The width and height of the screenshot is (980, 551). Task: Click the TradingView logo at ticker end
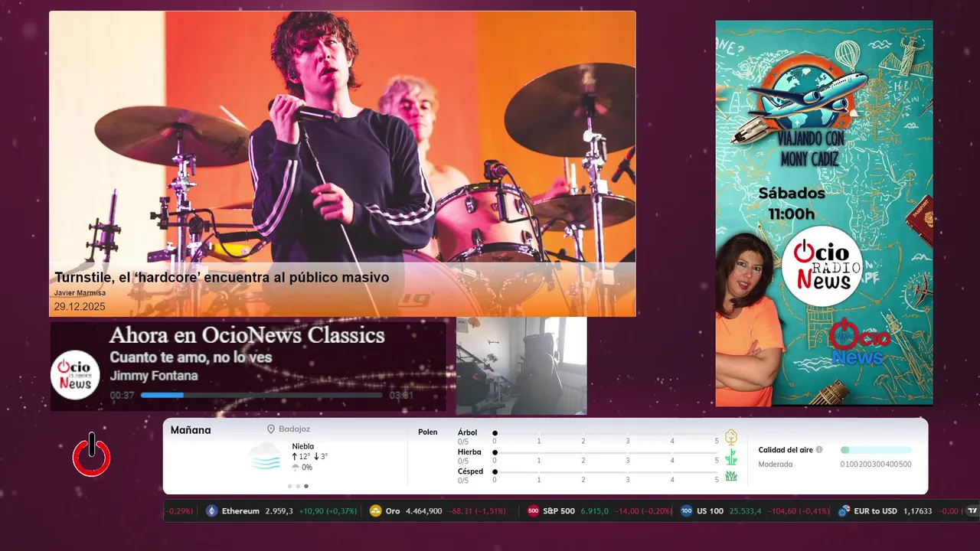tap(972, 511)
